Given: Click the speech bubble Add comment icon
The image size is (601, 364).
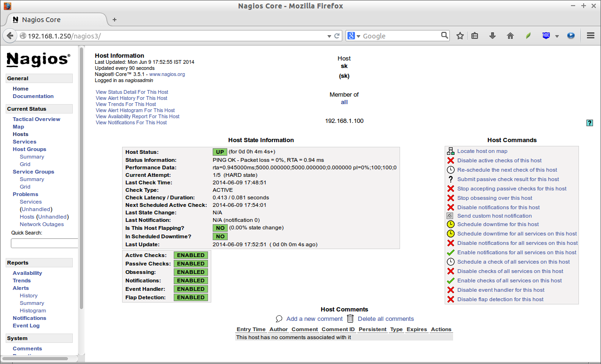Looking at the screenshot, I should click(x=279, y=318).
